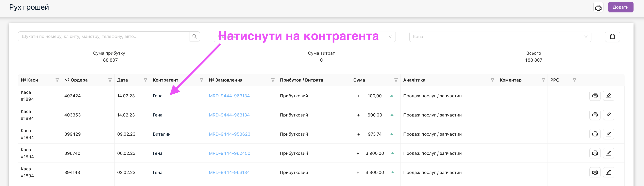The width and height of the screenshot is (644, 186).
Task: Edit the order 394143 row
Action: click(x=608, y=173)
